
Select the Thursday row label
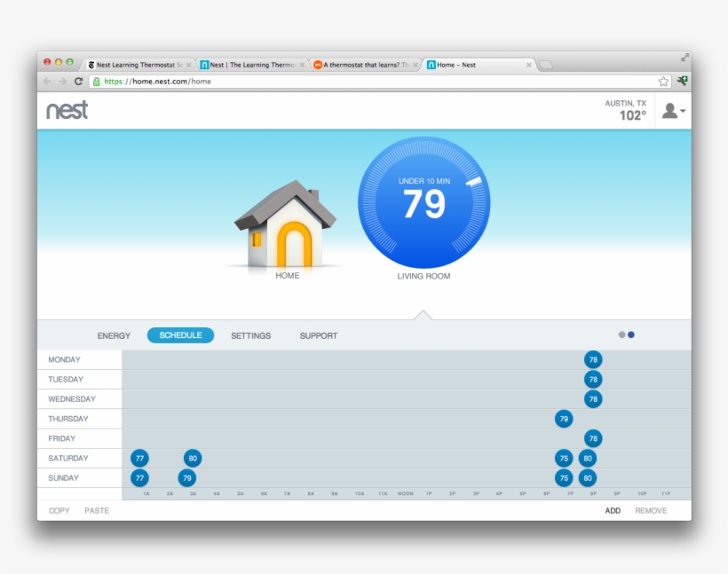tap(68, 419)
